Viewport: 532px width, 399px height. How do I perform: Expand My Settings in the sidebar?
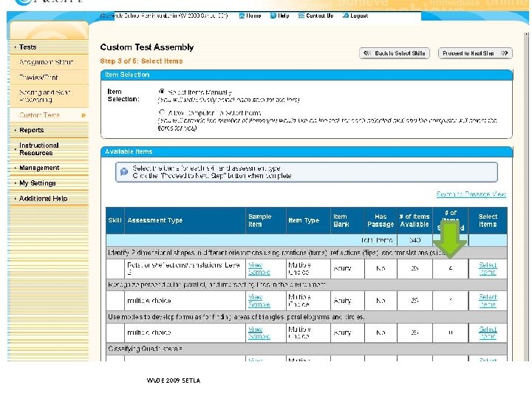pos(38,183)
